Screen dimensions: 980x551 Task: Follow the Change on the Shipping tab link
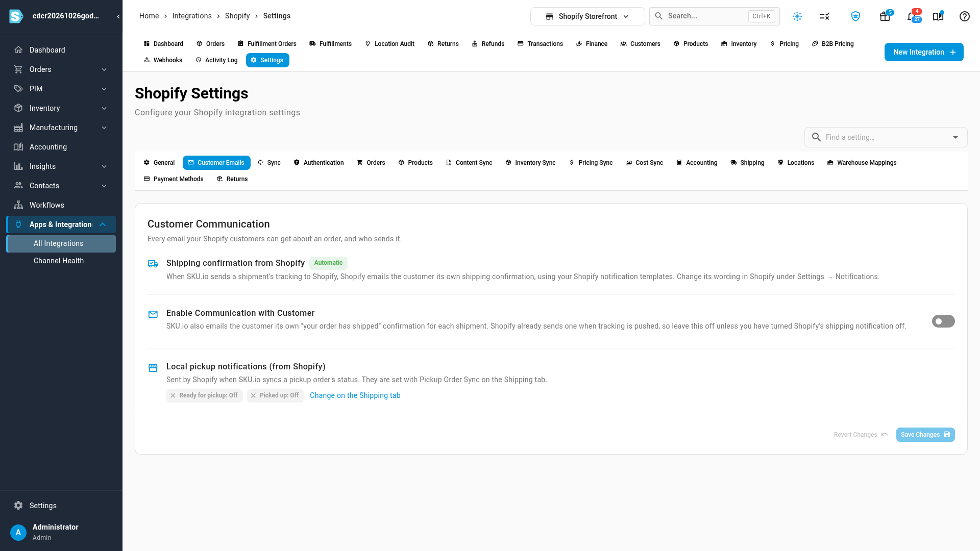355,395
